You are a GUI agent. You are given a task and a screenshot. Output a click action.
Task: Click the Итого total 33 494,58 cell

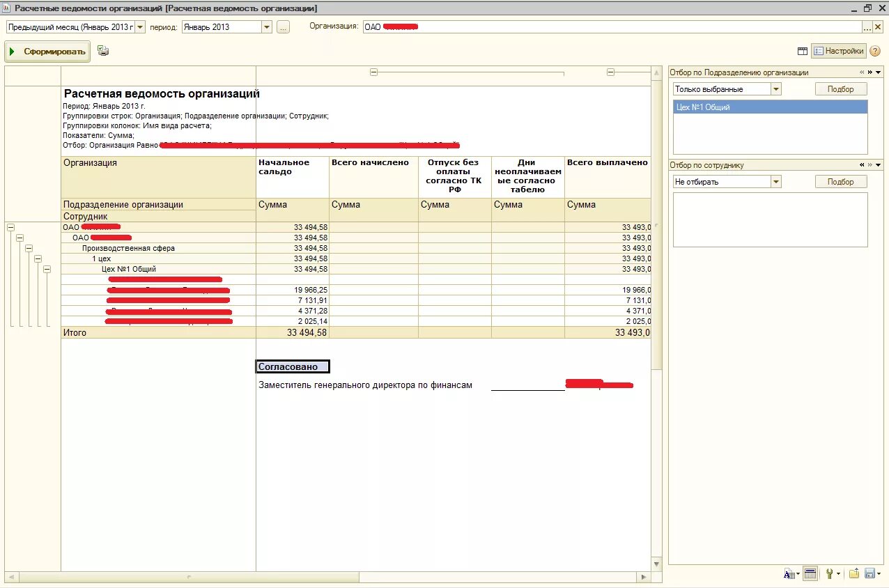(293, 333)
